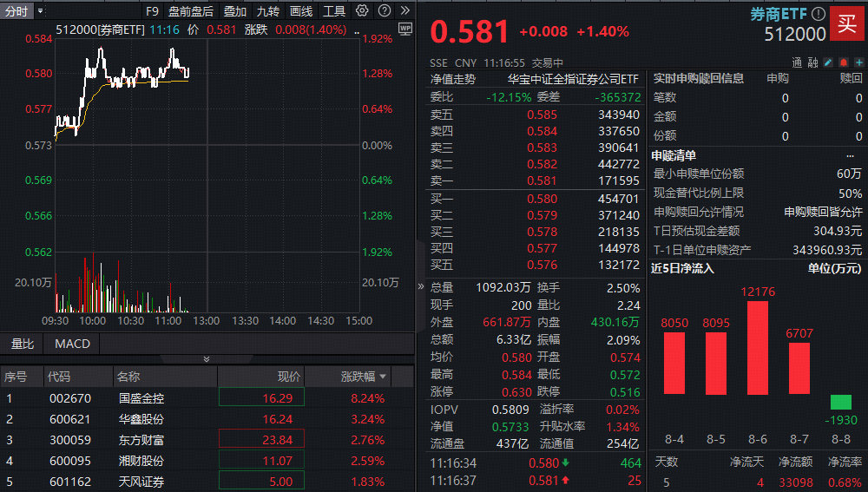The width and height of the screenshot is (868, 492).
Task: Toggle the 通 indicator label
Action: [797, 62]
